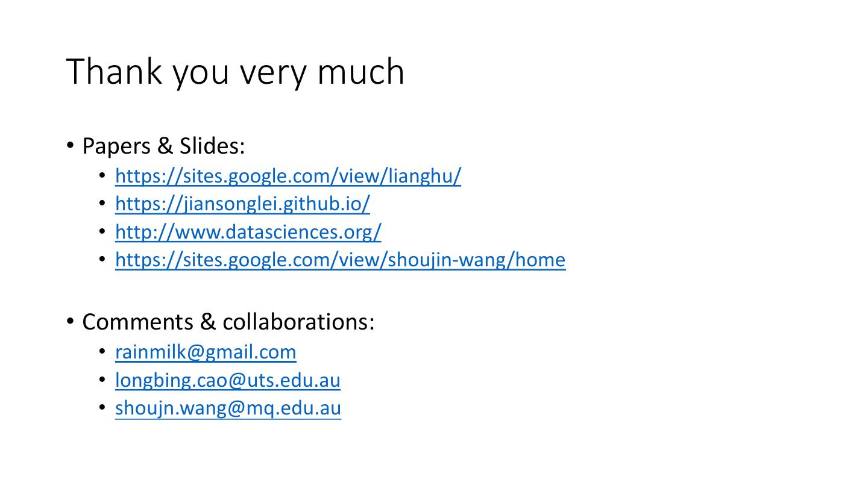Screen dimensions: 868x488
Task: Click the "Papers & Slides:" heading text
Action: (163, 146)
